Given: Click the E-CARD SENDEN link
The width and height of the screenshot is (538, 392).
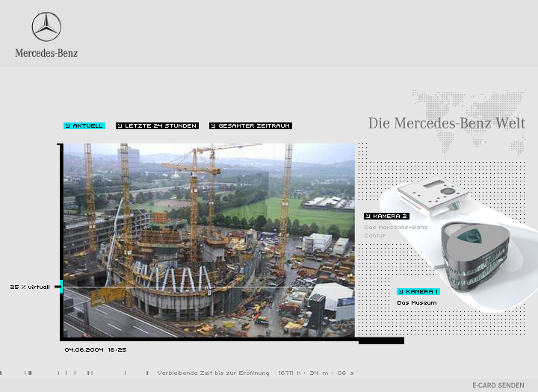Looking at the screenshot, I should pos(498,385).
